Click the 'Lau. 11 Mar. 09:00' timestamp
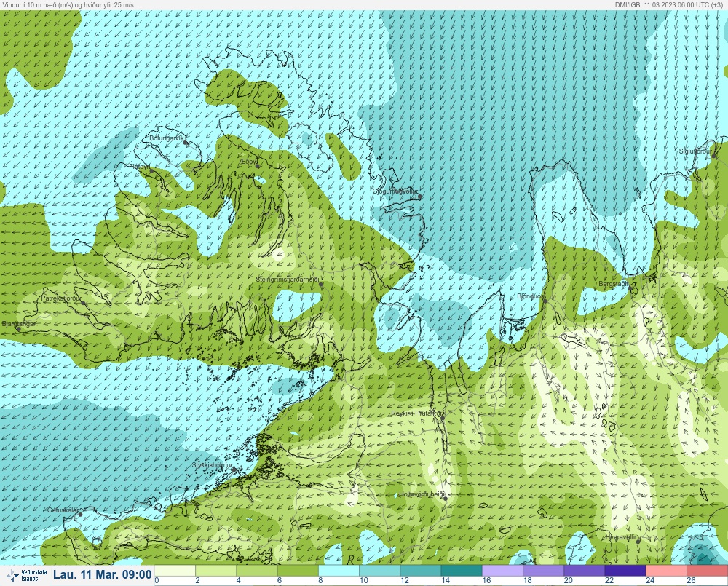Screen dimensions: 728x586 coord(102,574)
